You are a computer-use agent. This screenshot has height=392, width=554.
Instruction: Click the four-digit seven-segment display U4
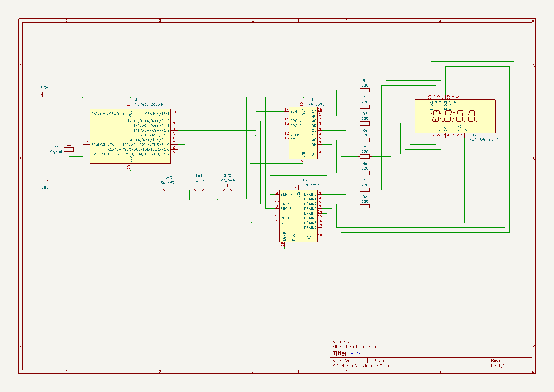455,116
